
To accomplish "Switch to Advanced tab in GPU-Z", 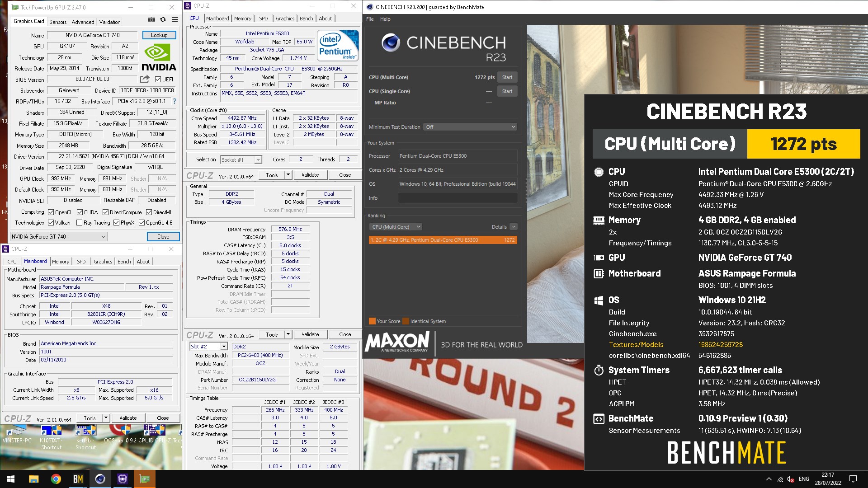I will pos(83,22).
